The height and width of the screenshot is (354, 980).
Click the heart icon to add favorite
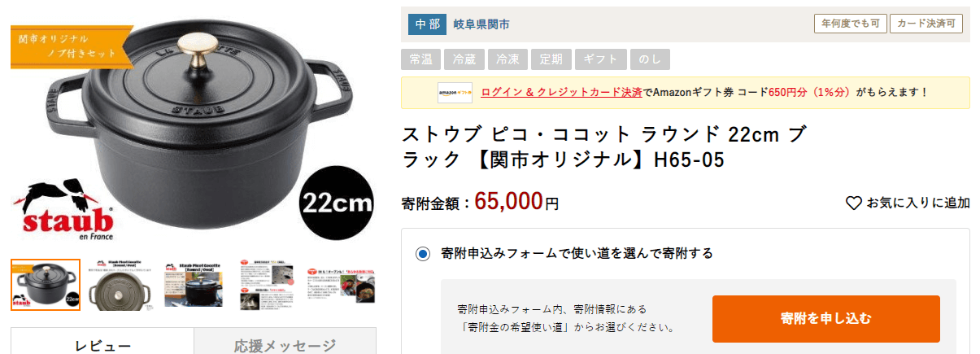(x=853, y=203)
